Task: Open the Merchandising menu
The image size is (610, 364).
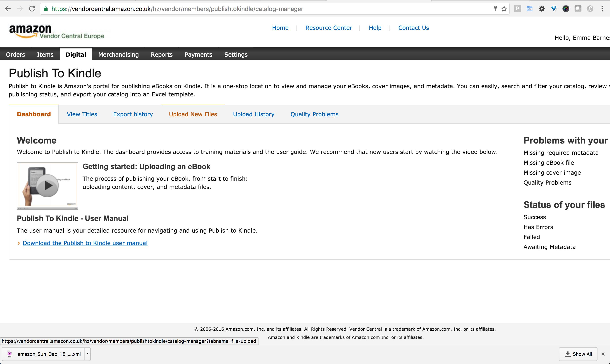Action: point(118,54)
